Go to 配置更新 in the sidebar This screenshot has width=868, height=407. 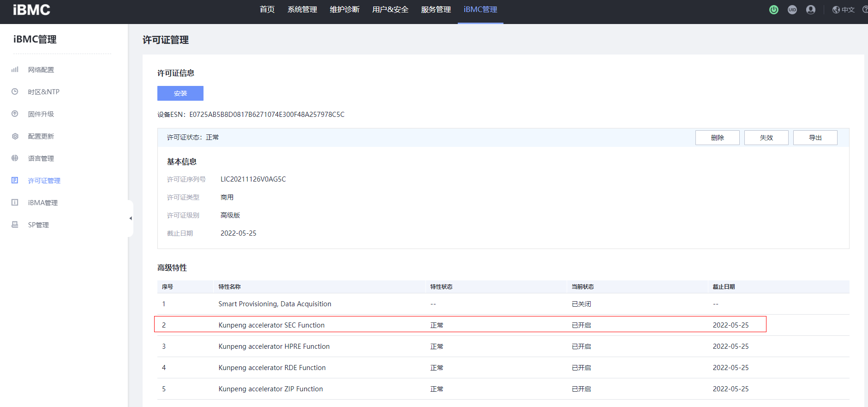[x=41, y=136]
